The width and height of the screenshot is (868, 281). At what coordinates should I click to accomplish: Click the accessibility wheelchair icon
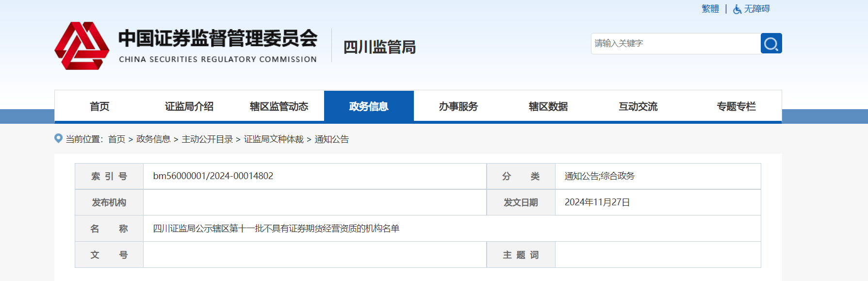pyautogui.click(x=737, y=9)
